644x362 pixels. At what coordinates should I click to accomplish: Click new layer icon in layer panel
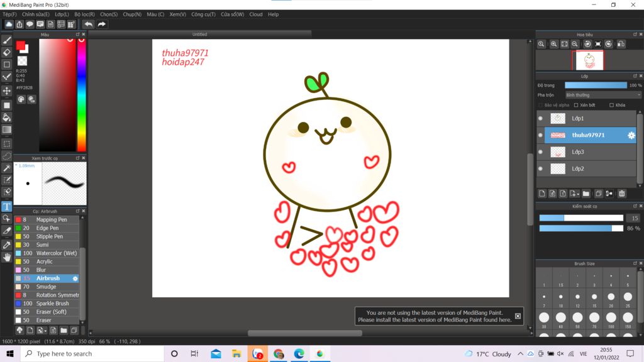(x=541, y=194)
